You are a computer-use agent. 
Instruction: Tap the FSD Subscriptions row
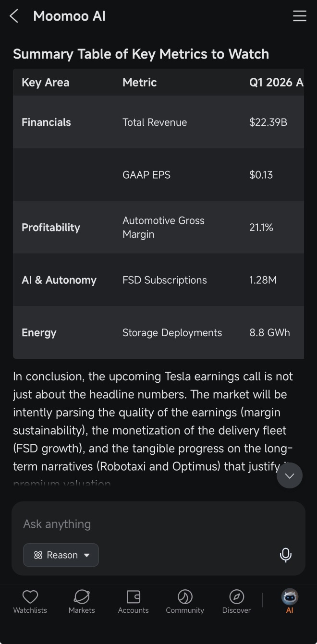[x=158, y=280]
